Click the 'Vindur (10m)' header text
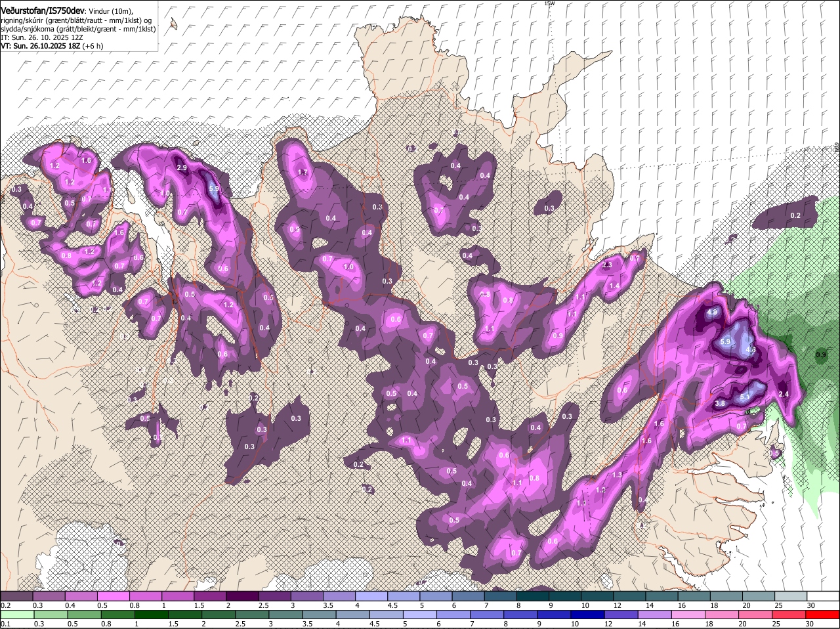 (x=111, y=12)
